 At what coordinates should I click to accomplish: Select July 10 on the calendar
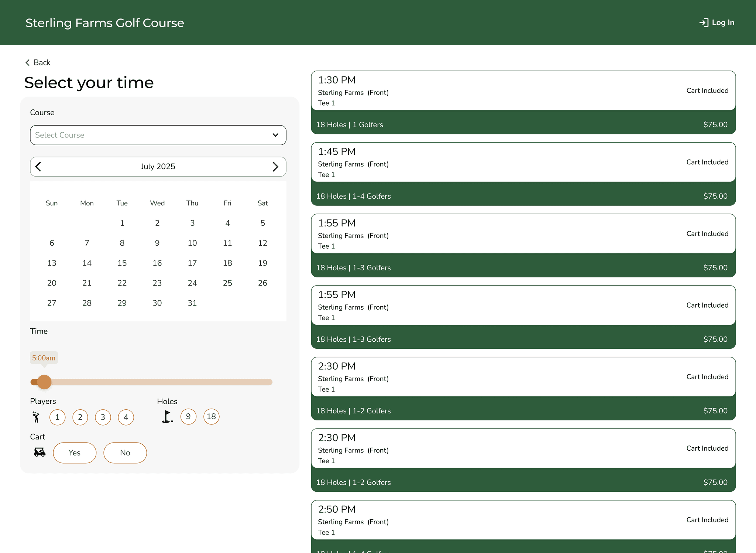click(x=192, y=243)
